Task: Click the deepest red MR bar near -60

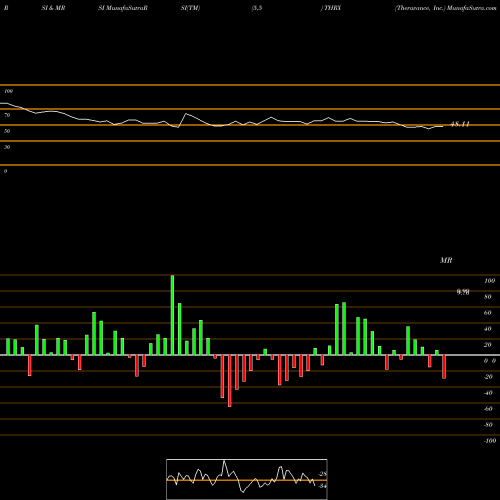Action: (x=230, y=381)
